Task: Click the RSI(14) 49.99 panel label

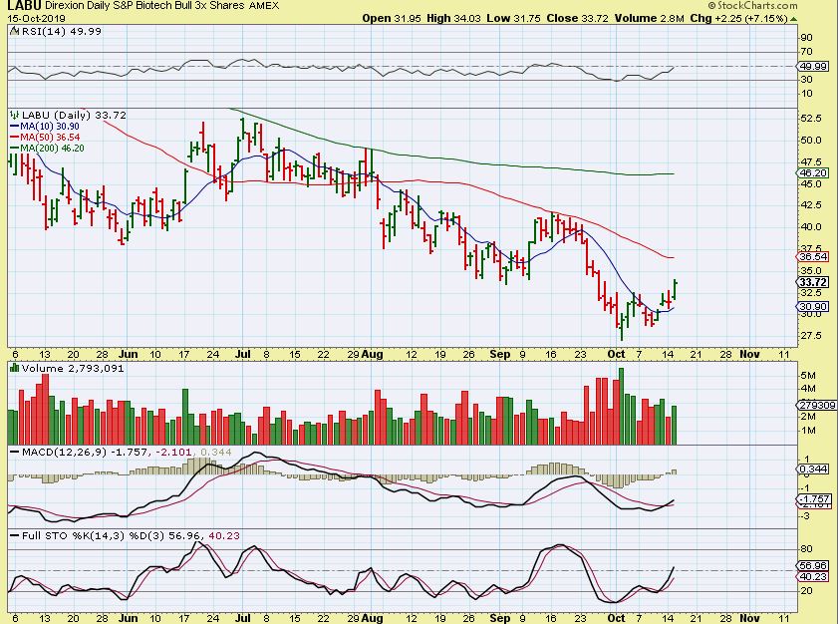Action: pos(61,31)
